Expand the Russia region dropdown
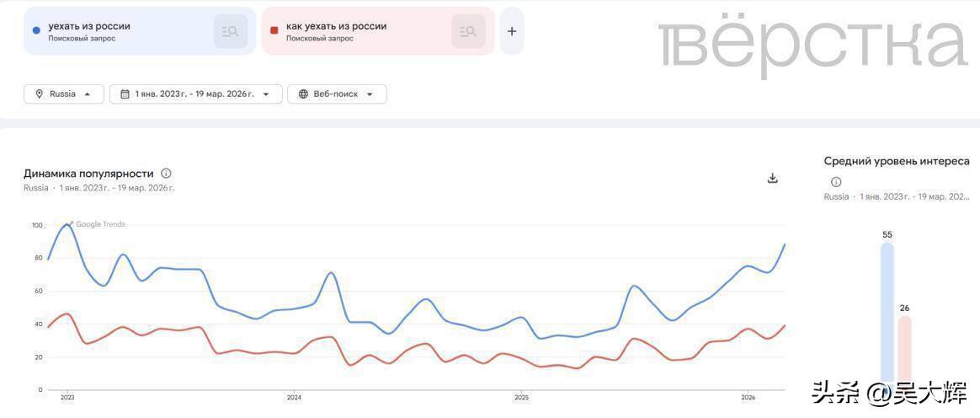The image size is (980, 418). [x=88, y=94]
